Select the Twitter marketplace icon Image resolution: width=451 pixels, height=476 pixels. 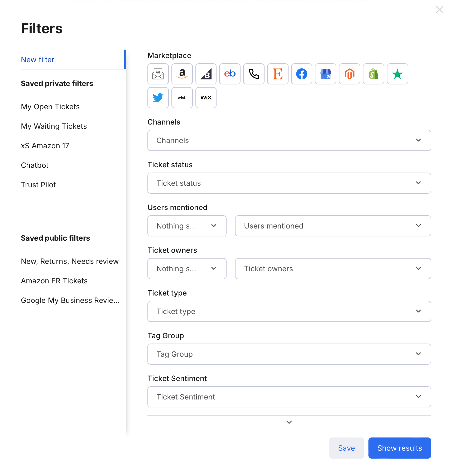[158, 98]
